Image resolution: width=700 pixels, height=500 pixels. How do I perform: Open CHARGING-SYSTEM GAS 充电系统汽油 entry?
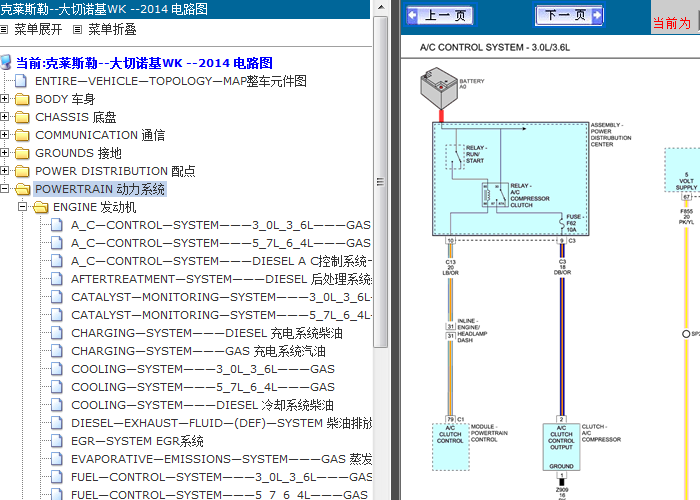[x=198, y=351]
